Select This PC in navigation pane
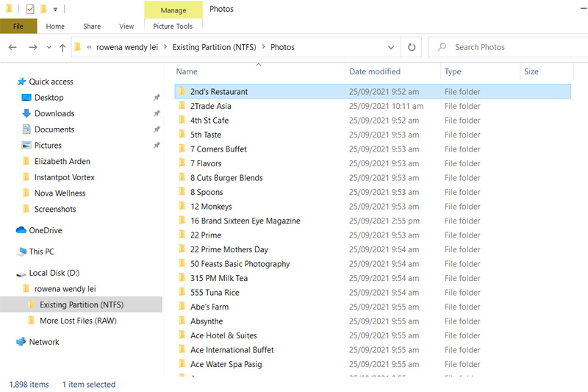Image resolution: width=588 pixels, height=392 pixels. [x=41, y=252]
